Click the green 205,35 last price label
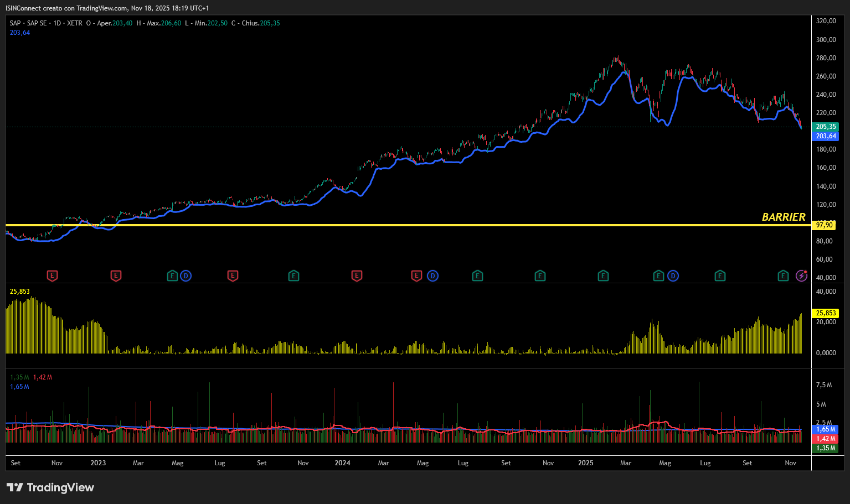Screen dimensions: 850x504 point(826,127)
